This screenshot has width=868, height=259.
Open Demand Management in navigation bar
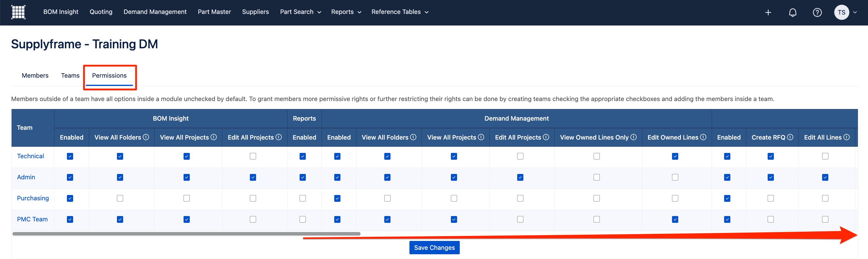point(155,12)
